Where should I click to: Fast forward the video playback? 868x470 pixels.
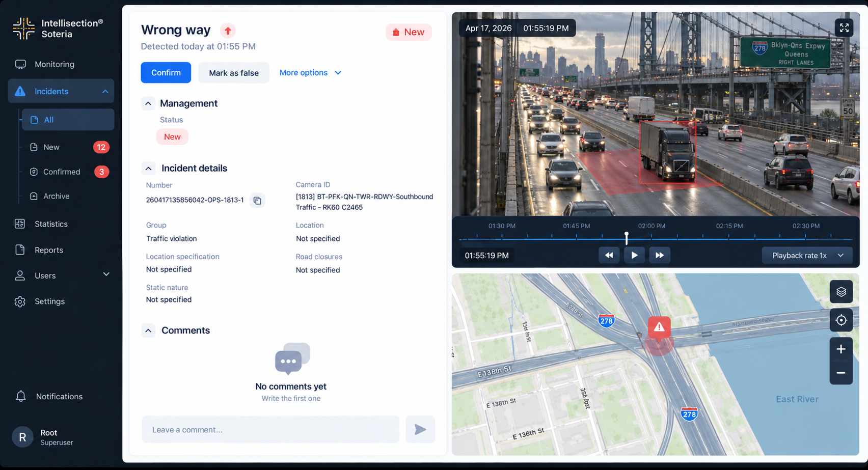[660, 255]
